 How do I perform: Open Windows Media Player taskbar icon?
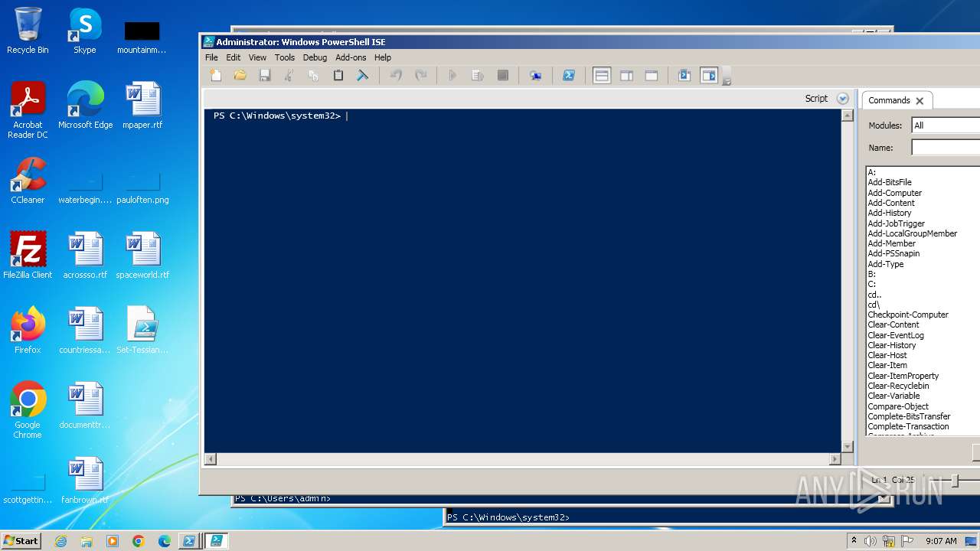(x=113, y=541)
